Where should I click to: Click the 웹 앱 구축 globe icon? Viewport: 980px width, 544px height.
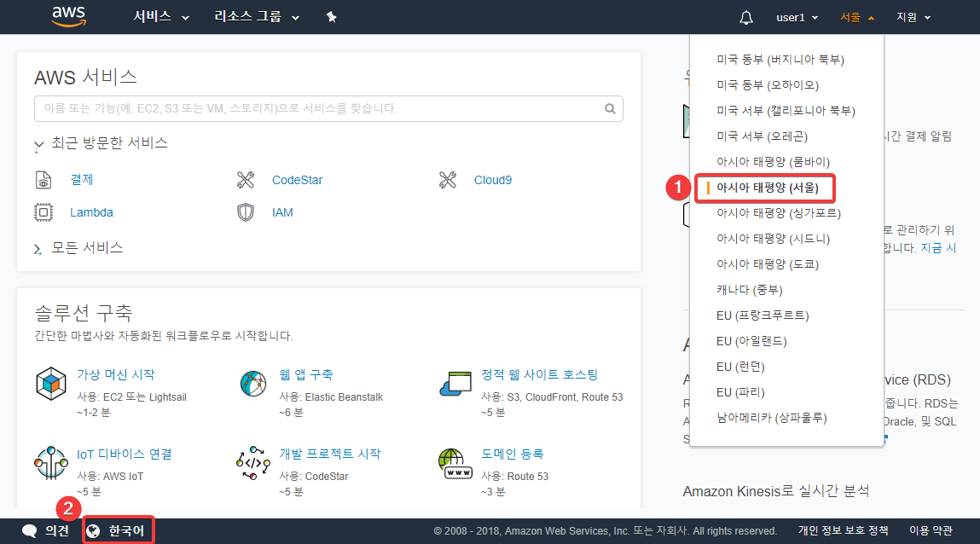(x=253, y=384)
